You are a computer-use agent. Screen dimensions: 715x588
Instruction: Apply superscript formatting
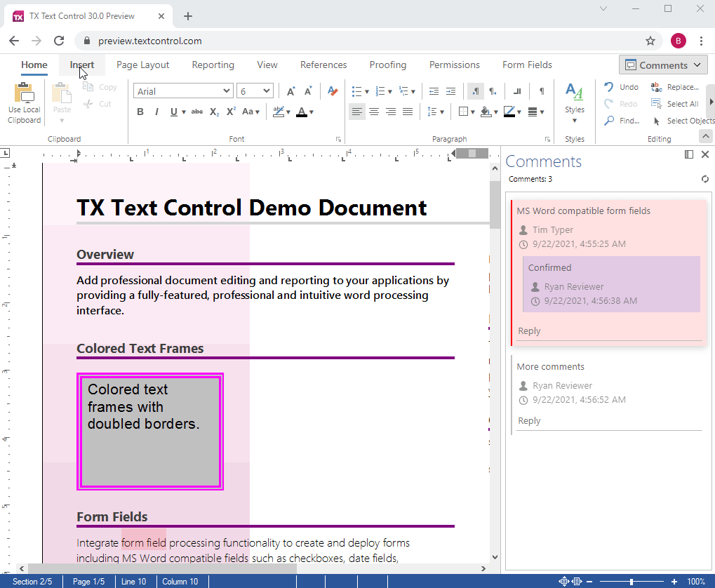pos(231,112)
